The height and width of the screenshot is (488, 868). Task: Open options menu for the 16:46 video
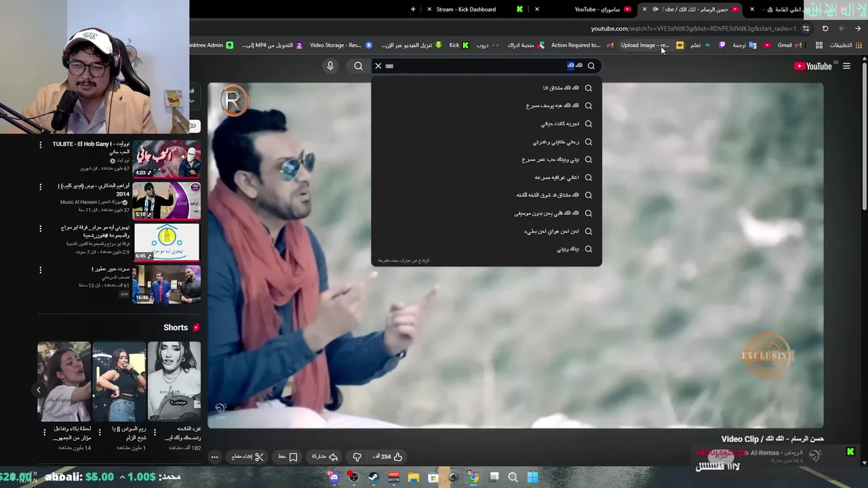40,270
